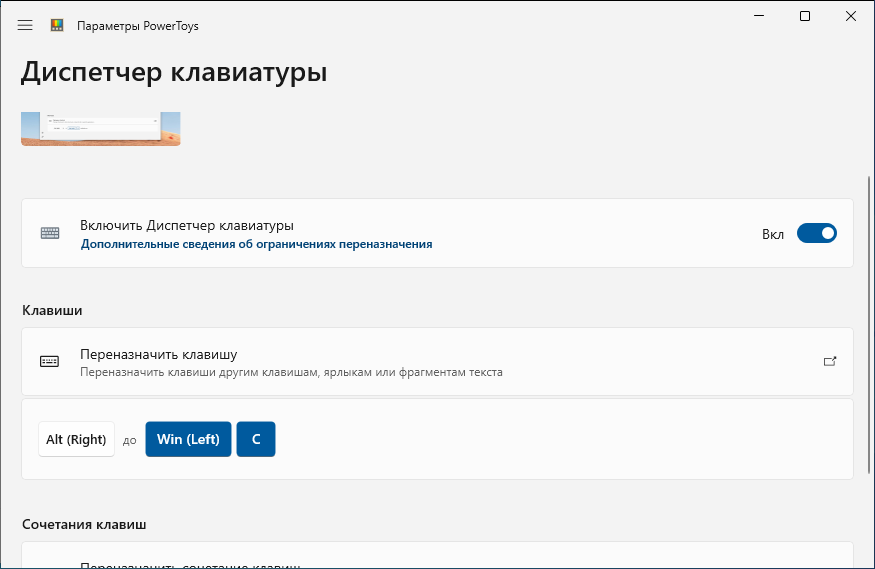Turn off the Keyboard Manager toggle switch
The width and height of the screenshot is (875, 569).
(x=816, y=233)
